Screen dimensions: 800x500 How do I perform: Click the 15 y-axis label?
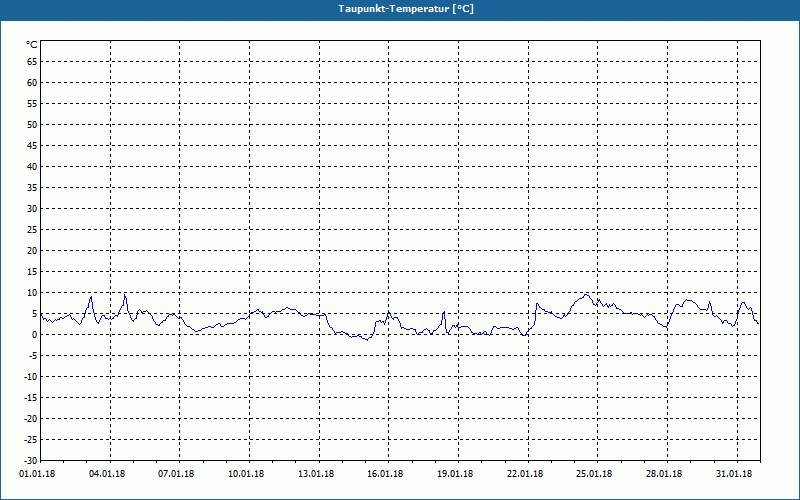32,271
